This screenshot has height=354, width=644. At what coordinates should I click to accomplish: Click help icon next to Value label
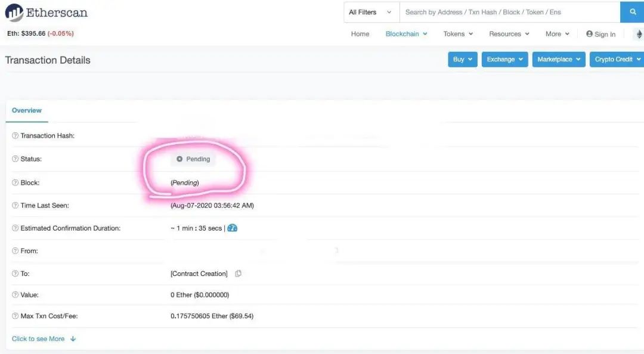(16, 295)
